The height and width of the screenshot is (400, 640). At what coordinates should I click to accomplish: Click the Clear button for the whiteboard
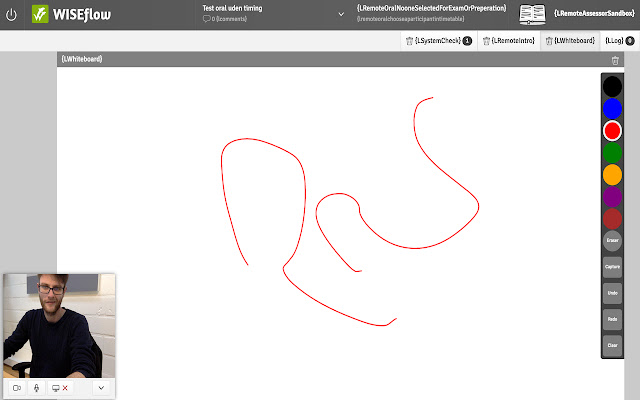[612, 345]
